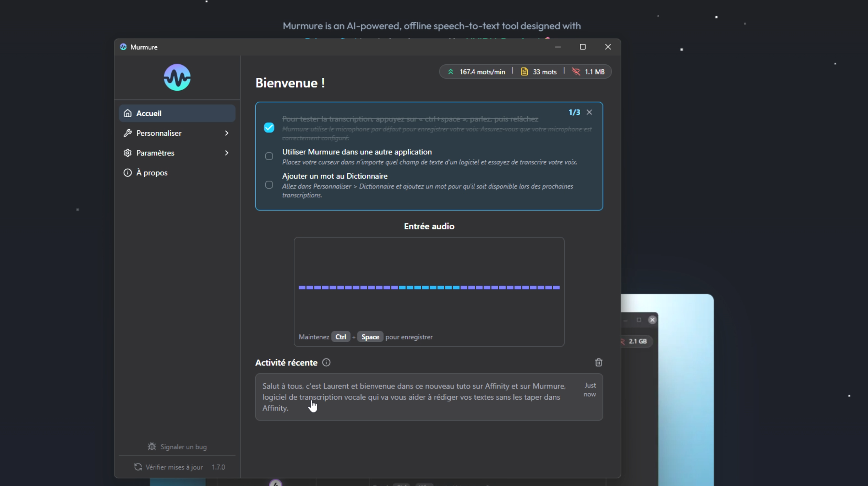Viewport: 868px width, 486px height.
Task: Expand the Paramètres submenu chevron
Action: click(226, 153)
